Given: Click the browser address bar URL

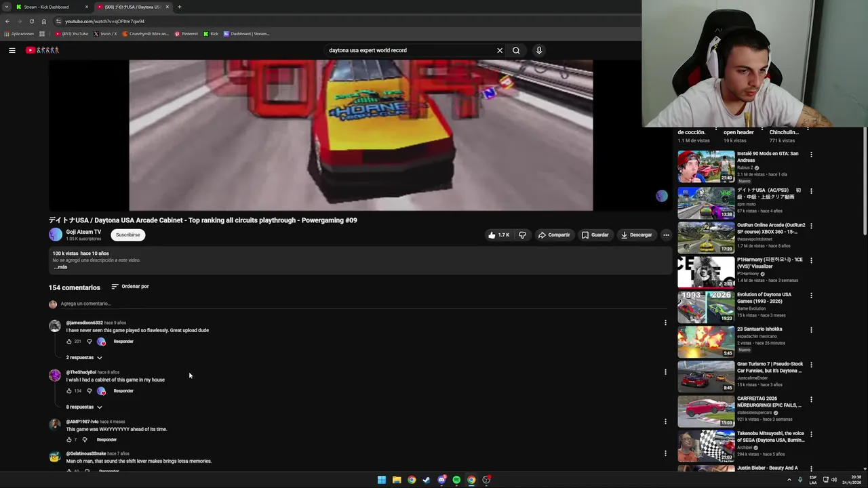Looking at the screenshot, I should point(104,21).
